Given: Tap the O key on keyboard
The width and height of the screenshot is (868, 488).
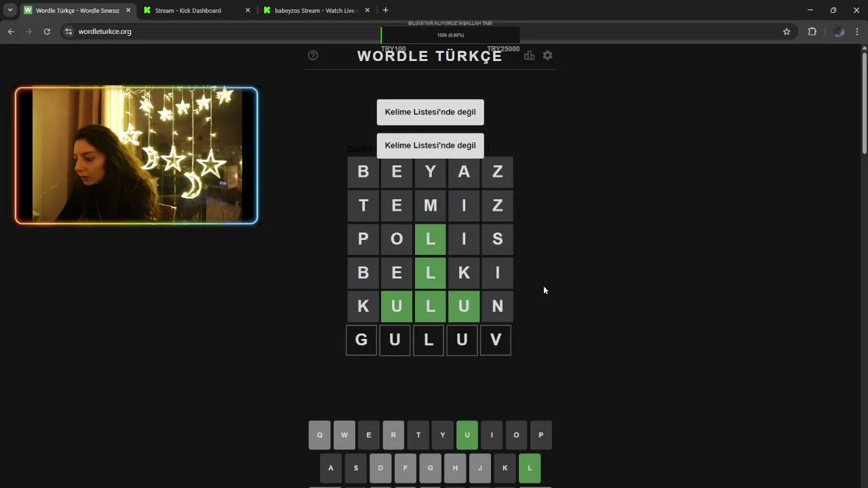Looking at the screenshot, I should click(516, 435).
